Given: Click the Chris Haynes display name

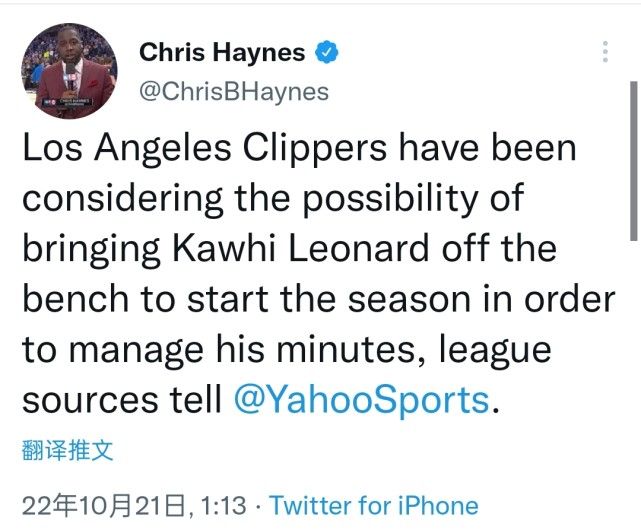Looking at the screenshot, I should [222, 52].
